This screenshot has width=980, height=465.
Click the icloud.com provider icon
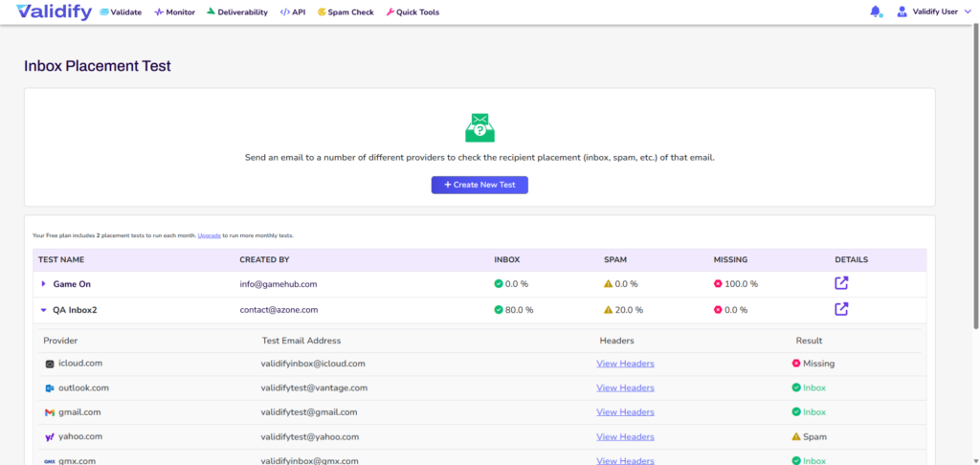[50, 364]
